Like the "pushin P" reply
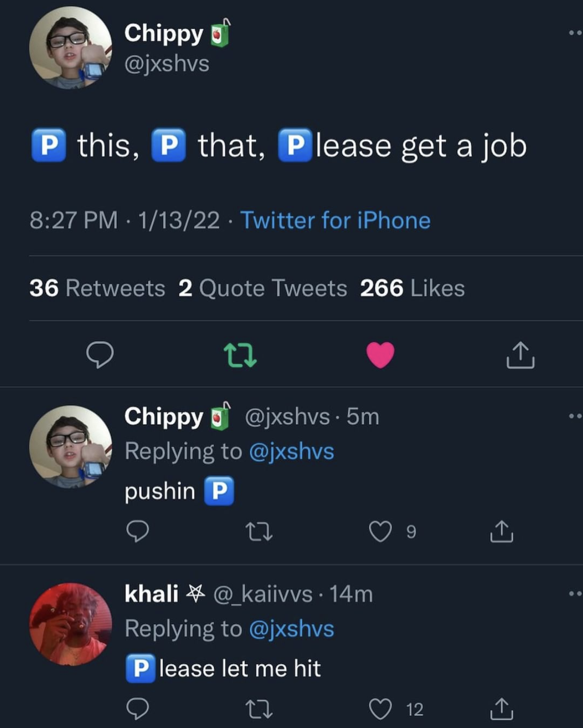 pyautogui.click(x=380, y=532)
